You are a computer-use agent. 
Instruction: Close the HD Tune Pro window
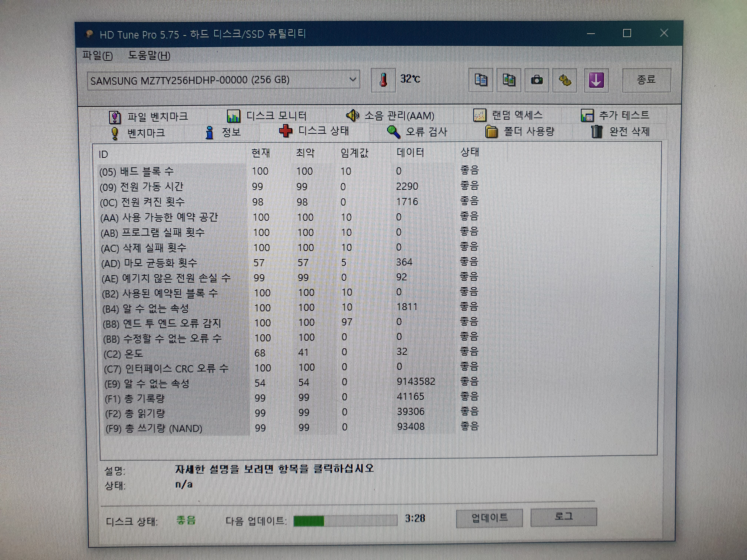click(x=664, y=33)
